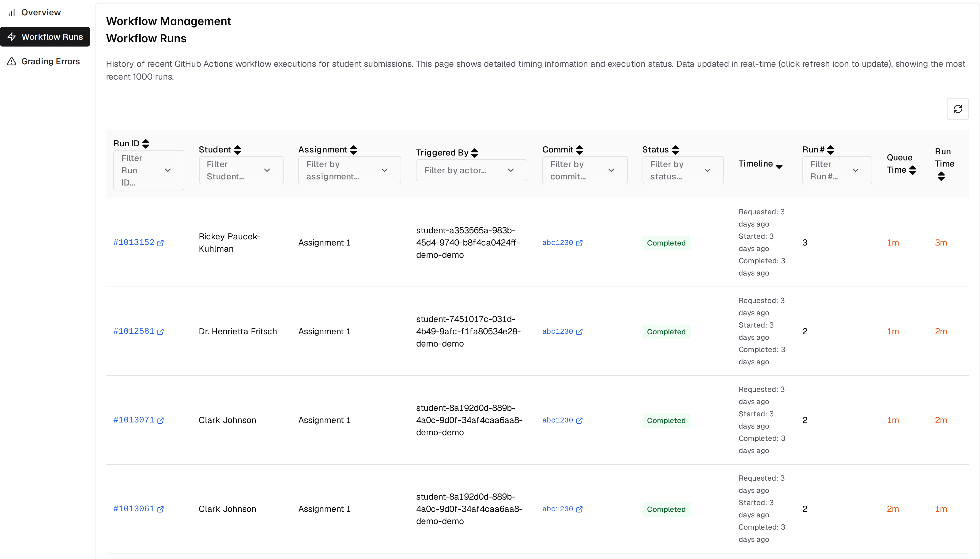Screen dimensions: 980x559
Task: Click student name Dr. Henrietta Fritsch
Action: pos(238,331)
